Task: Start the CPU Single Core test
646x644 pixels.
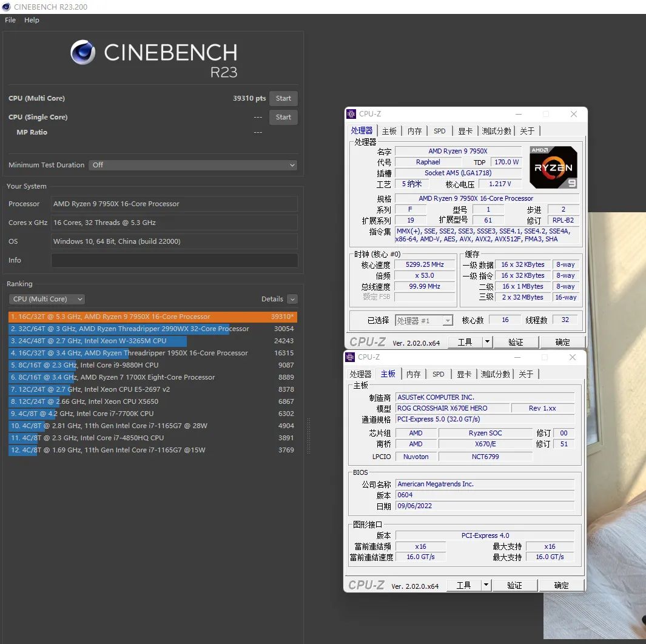Action: 283,117
